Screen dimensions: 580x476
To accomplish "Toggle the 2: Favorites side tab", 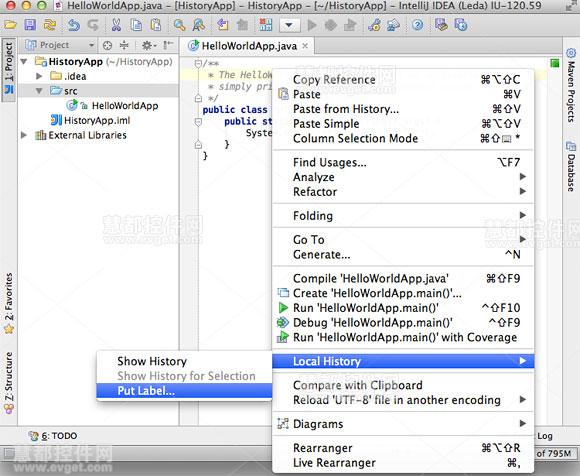I will point(9,303).
